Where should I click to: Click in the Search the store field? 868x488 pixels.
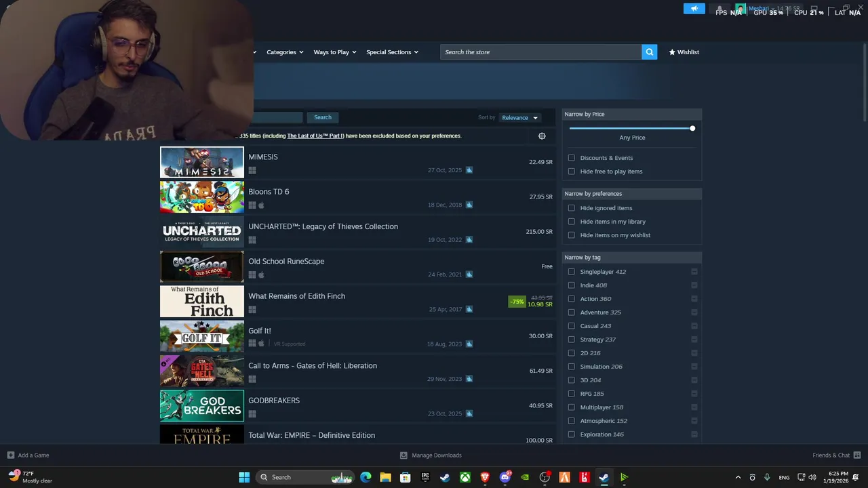pyautogui.click(x=541, y=52)
